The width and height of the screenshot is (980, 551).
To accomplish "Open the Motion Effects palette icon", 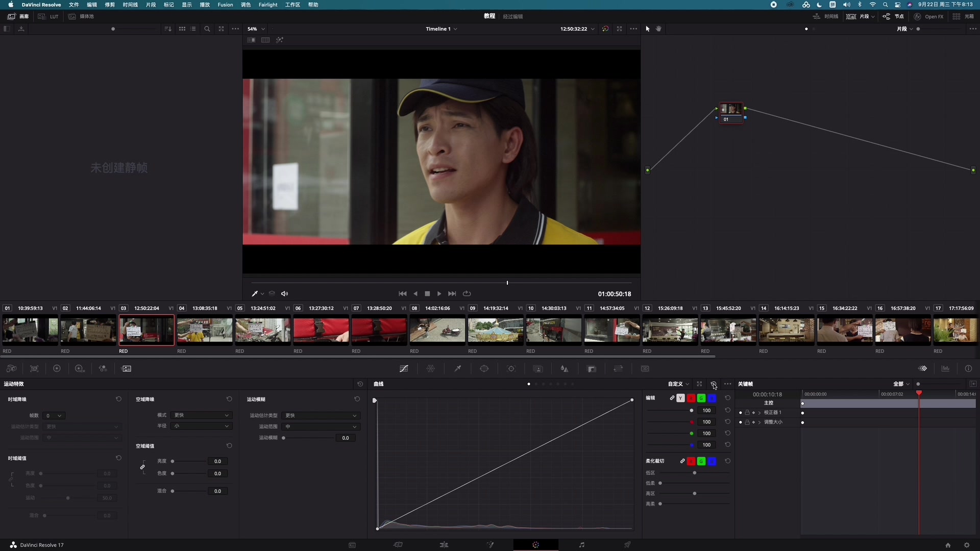I will pos(127,369).
